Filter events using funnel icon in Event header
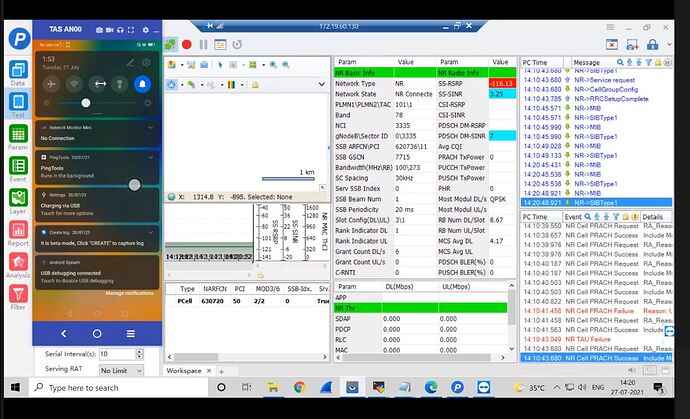690x419 pixels. pyautogui.click(x=616, y=217)
